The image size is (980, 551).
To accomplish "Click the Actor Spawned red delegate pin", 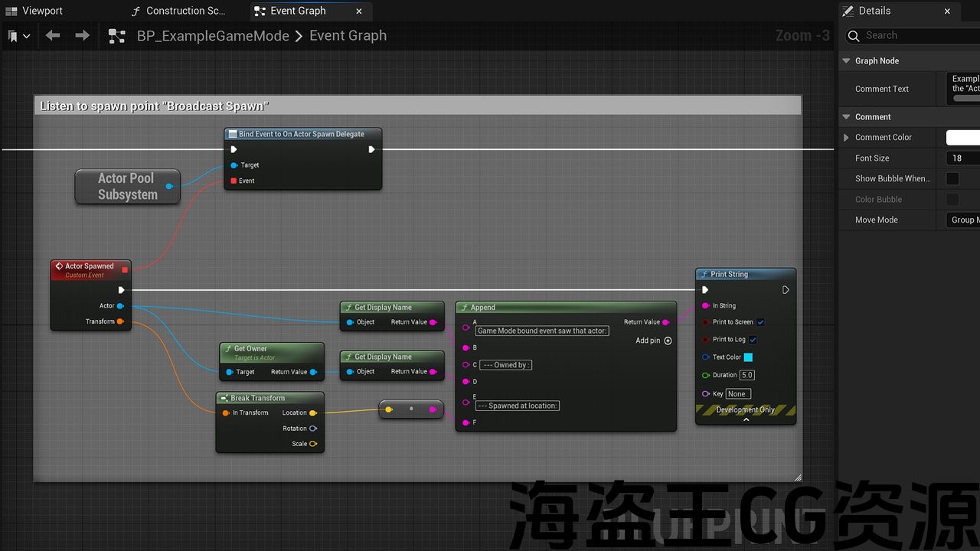I will coord(125,269).
